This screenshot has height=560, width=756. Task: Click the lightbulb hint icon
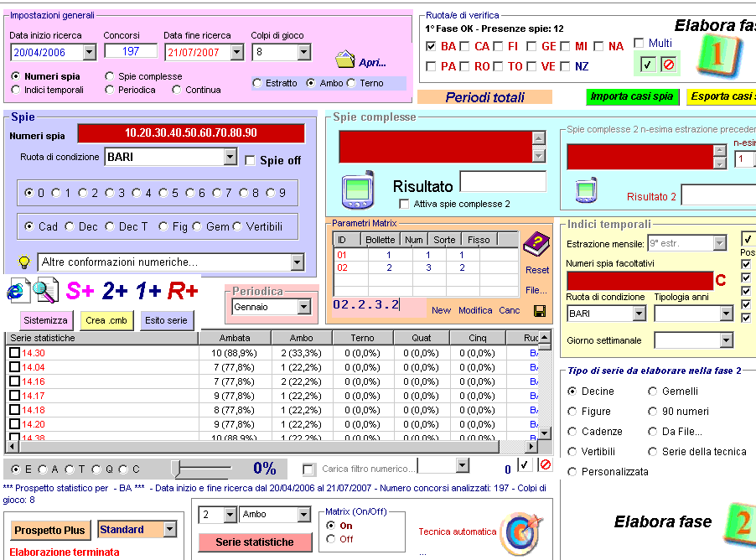(x=23, y=262)
